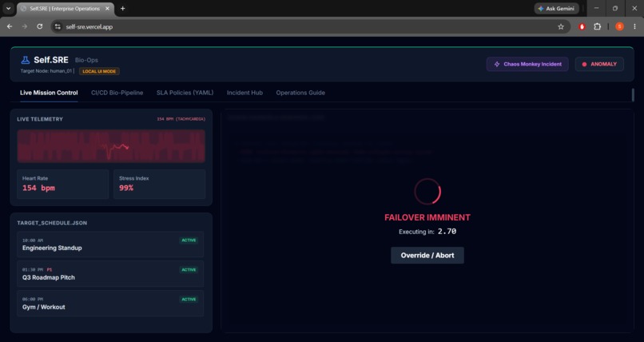Image resolution: width=644 pixels, height=342 pixels.
Task: Open the Chrome three-dot menu
Action: tap(634, 26)
